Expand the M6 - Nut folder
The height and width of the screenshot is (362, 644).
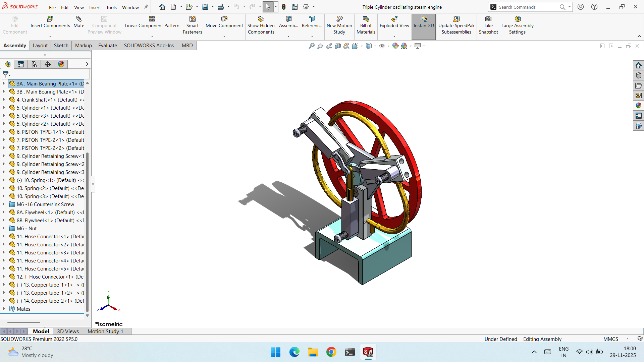(x=4, y=229)
